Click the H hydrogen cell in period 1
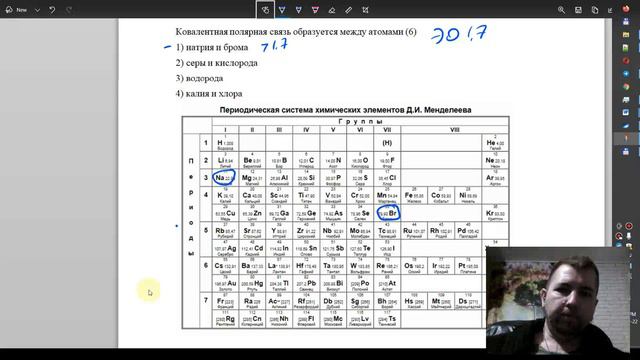The height and width of the screenshot is (360, 640). pyautogui.click(x=225, y=143)
